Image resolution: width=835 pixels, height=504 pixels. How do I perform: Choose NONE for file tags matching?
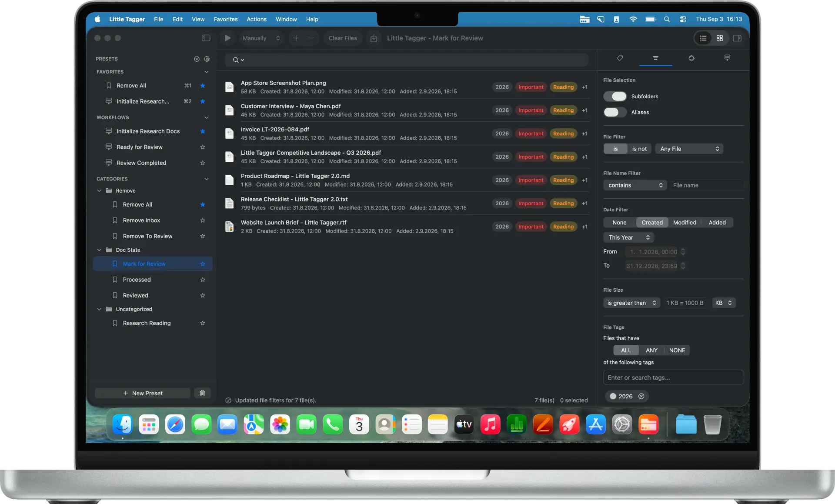[677, 350]
